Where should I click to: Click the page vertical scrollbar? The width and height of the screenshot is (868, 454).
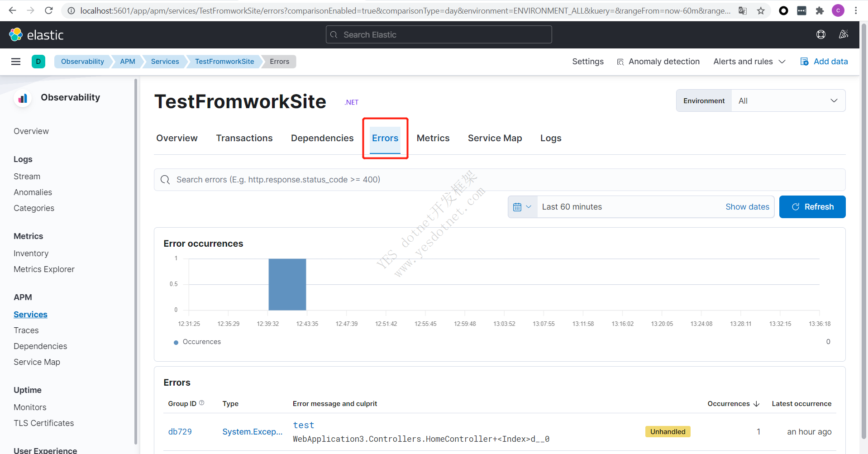[863, 231]
